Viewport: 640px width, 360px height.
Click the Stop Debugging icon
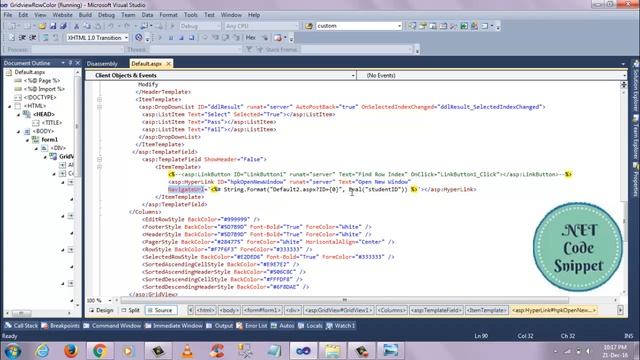click(x=181, y=38)
